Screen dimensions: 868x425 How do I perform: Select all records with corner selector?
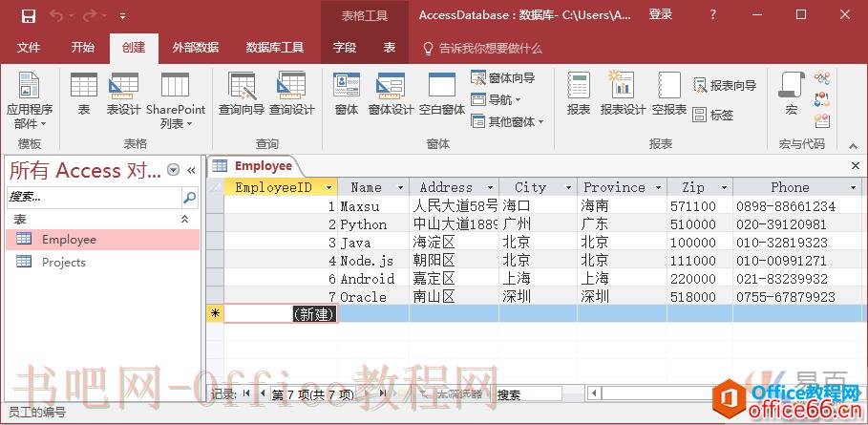pos(215,187)
